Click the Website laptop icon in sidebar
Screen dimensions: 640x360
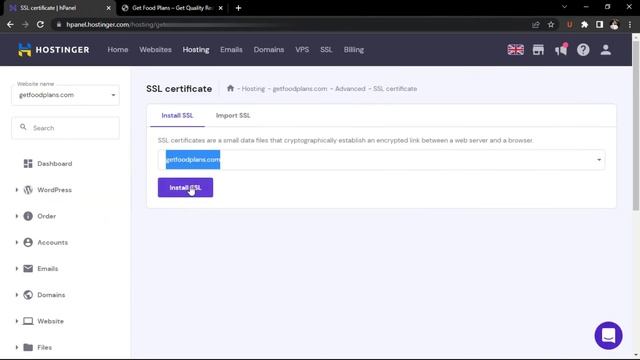(28, 321)
